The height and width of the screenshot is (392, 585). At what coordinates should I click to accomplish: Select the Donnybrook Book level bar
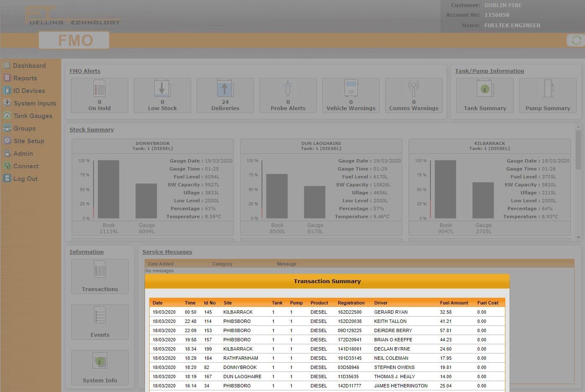tap(109, 189)
